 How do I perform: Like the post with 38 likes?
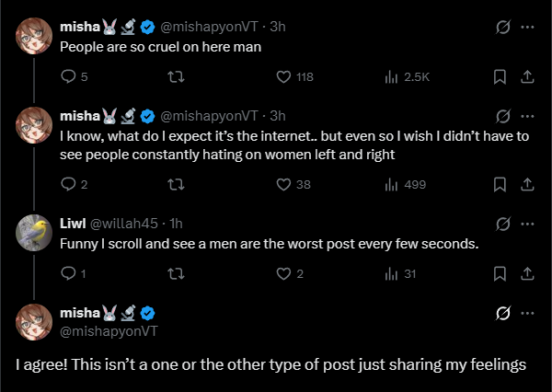[284, 184]
